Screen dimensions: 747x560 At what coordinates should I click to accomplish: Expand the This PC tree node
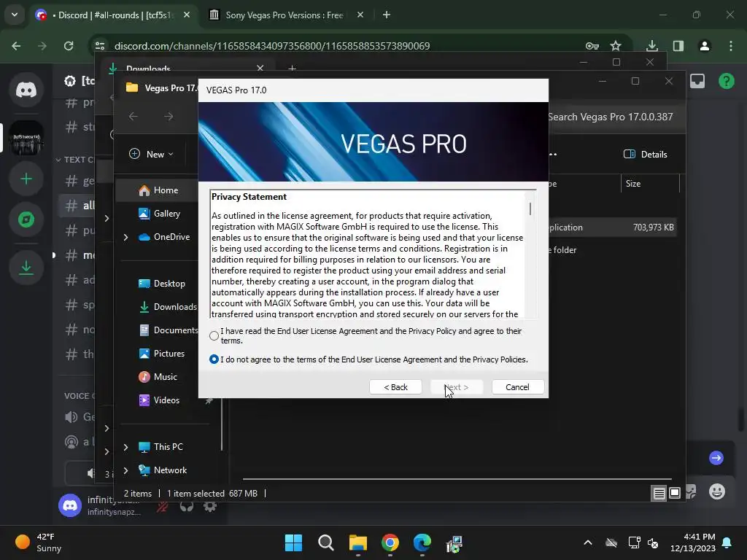tap(125, 447)
